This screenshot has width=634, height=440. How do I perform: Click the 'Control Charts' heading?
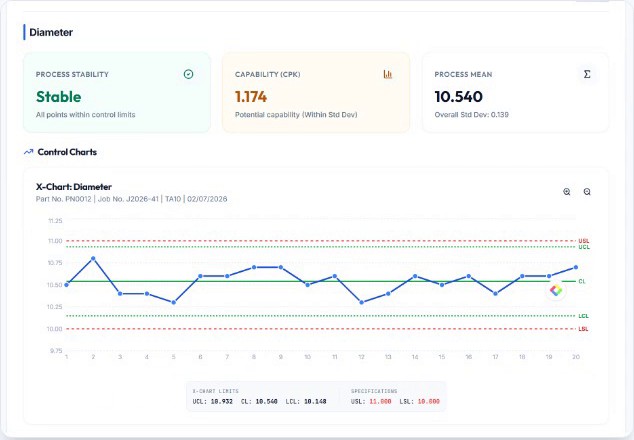67,152
